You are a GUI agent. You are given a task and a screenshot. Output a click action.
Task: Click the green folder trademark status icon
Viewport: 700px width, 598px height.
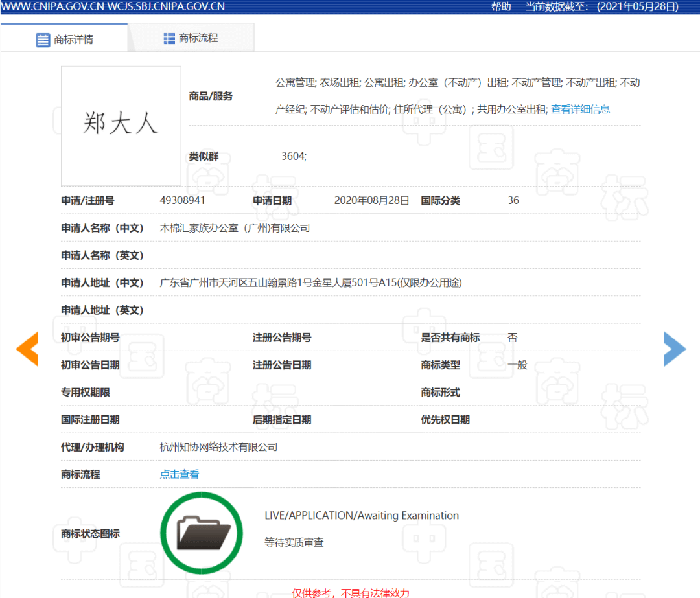point(202,533)
